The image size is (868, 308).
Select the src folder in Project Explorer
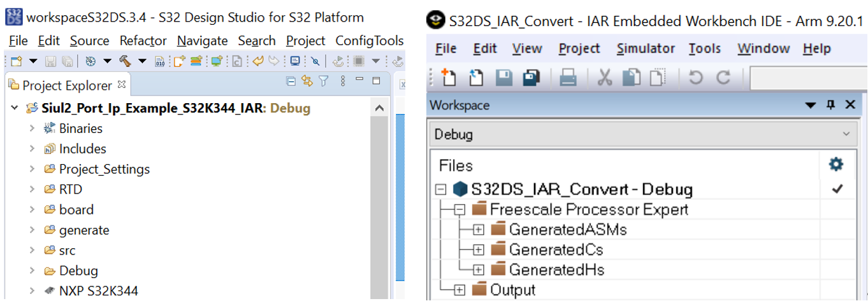pos(67,251)
